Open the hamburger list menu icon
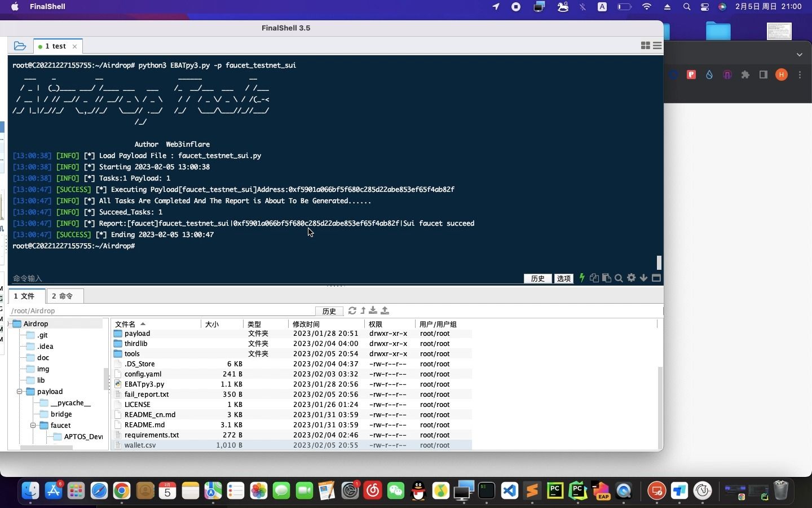The height and width of the screenshot is (508, 812). point(657,46)
